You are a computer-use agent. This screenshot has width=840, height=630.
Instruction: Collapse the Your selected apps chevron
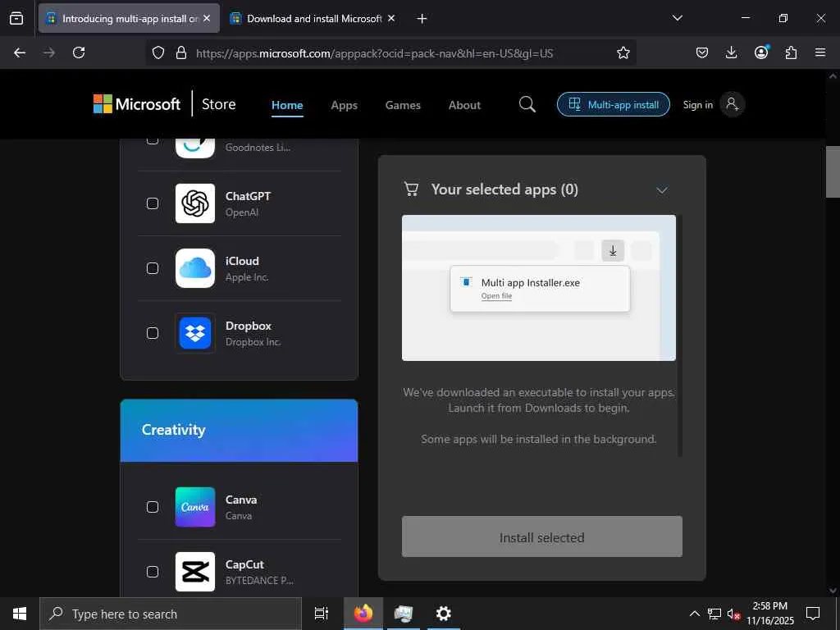coord(662,190)
